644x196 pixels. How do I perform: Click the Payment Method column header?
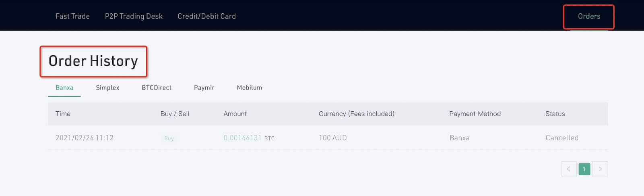(475, 114)
